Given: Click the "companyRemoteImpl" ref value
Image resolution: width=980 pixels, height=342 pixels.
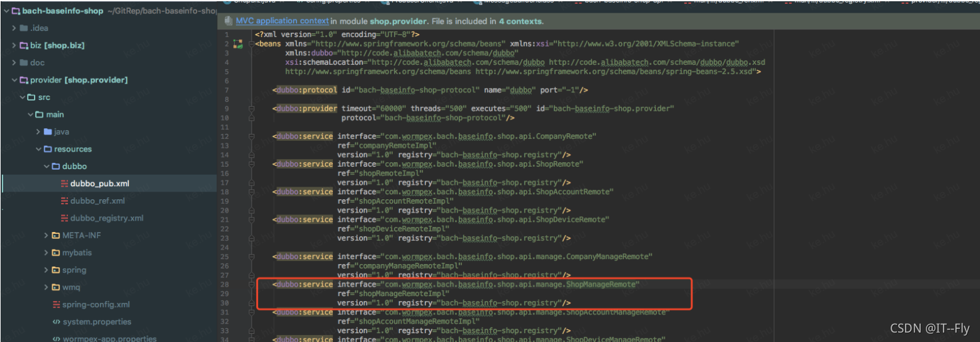Looking at the screenshot, I should tap(396, 145).
